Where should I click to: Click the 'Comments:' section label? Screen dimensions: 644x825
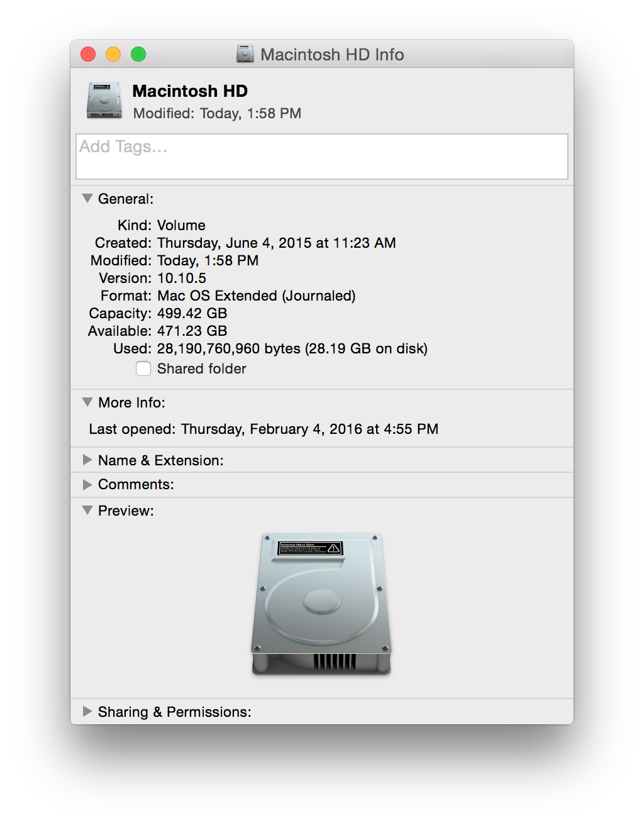[136, 484]
